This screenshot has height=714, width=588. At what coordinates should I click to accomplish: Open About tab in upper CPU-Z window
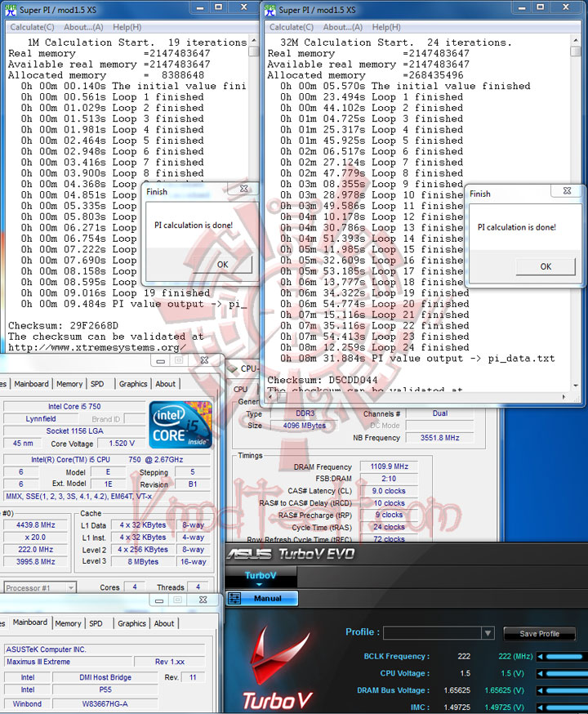click(x=165, y=384)
